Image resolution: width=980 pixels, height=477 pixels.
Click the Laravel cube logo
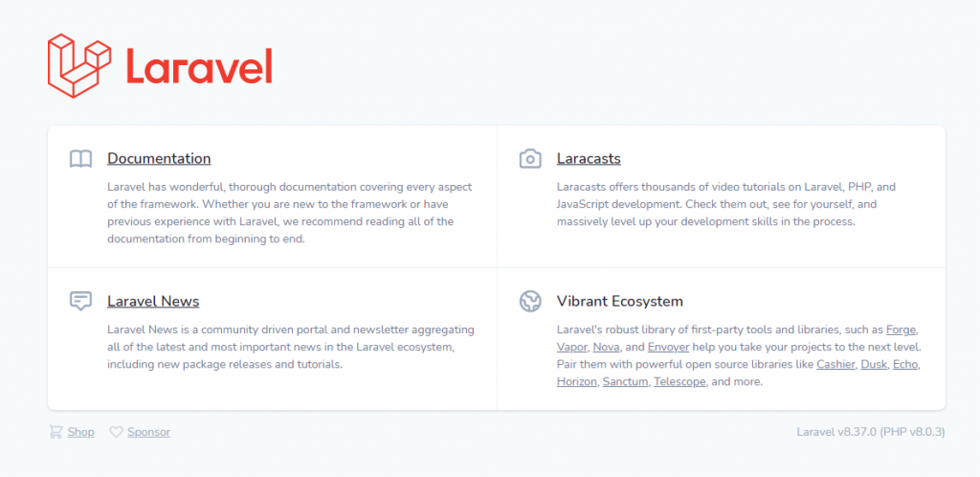79,66
